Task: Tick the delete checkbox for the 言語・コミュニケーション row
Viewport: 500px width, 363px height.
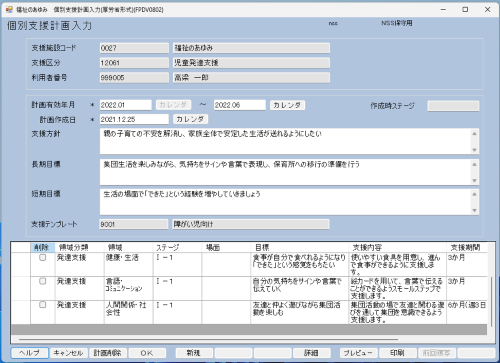Action: tap(43, 281)
